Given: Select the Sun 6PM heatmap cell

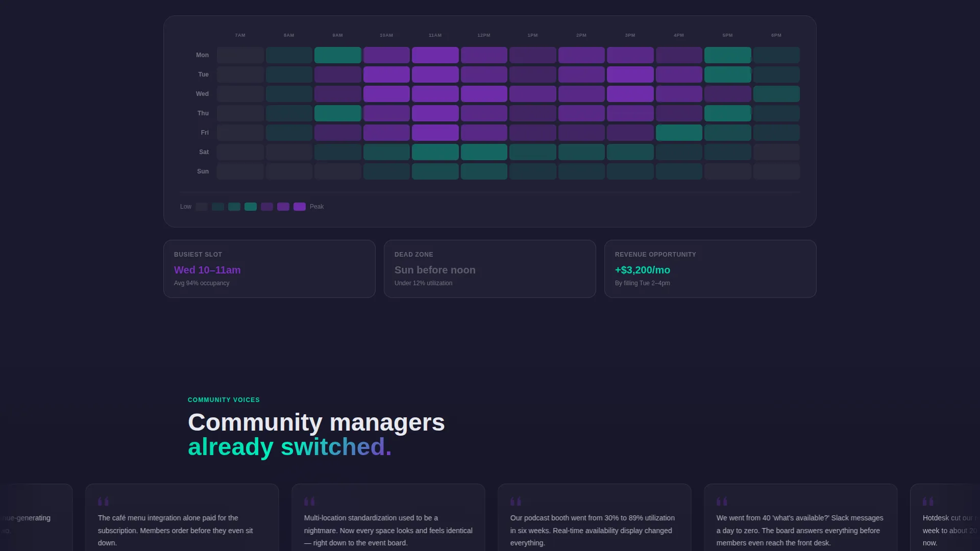Looking at the screenshot, I should 776,171.
